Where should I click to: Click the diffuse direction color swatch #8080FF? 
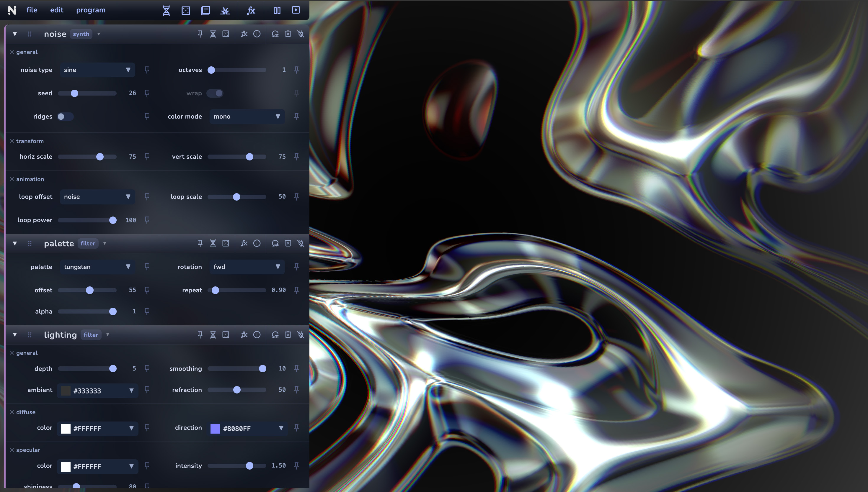tap(216, 429)
